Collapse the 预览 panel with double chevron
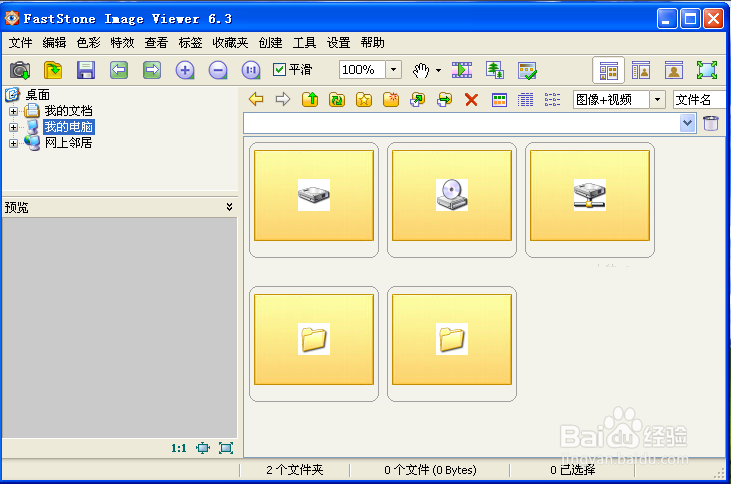Image resolution: width=731 pixels, height=484 pixels. coord(229,207)
